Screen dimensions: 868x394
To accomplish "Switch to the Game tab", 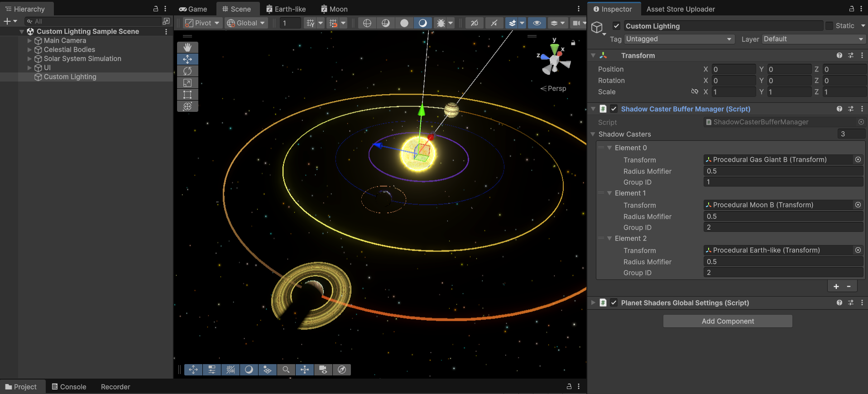I will click(193, 9).
